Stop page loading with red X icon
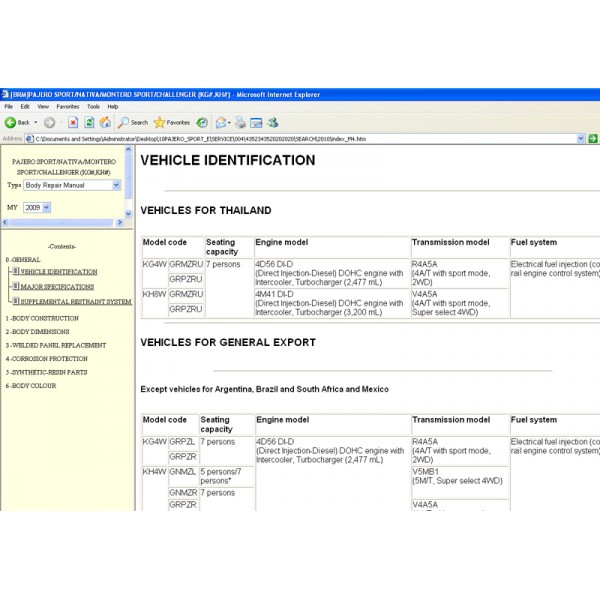 [x=73, y=122]
